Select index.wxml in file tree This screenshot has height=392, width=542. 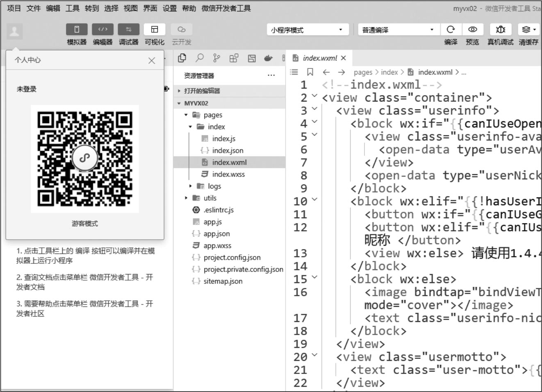point(229,162)
